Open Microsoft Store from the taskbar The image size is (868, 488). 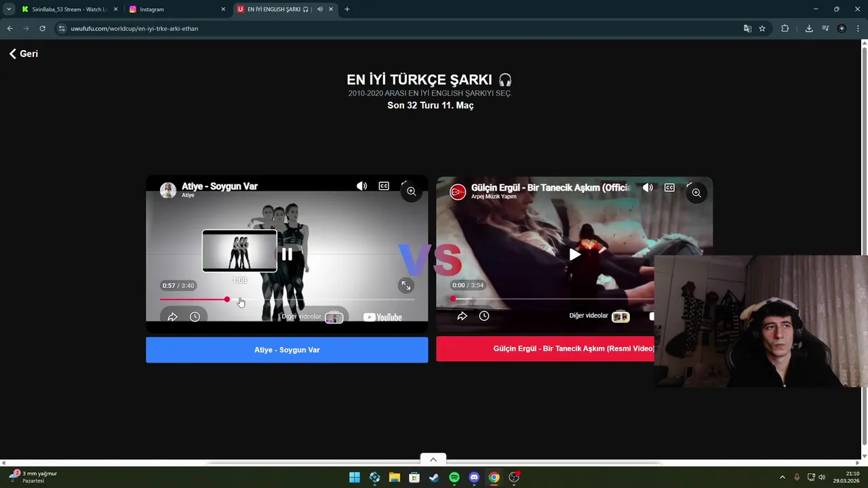click(414, 477)
